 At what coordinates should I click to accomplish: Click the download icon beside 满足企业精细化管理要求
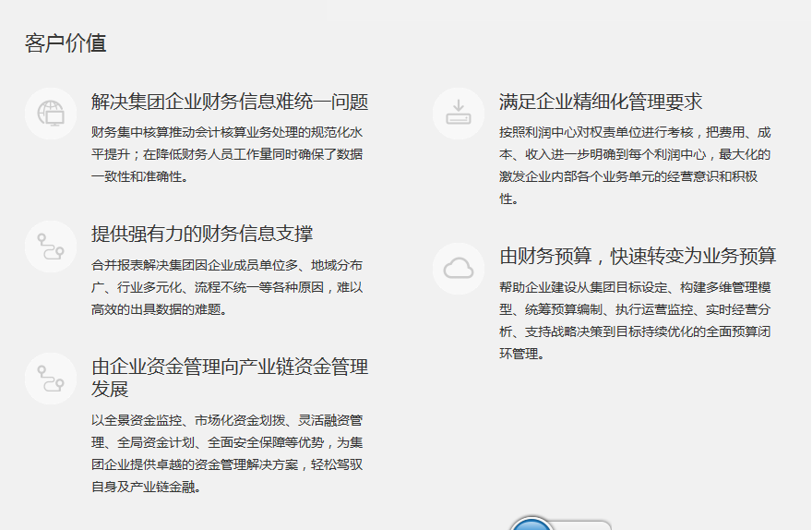click(459, 114)
